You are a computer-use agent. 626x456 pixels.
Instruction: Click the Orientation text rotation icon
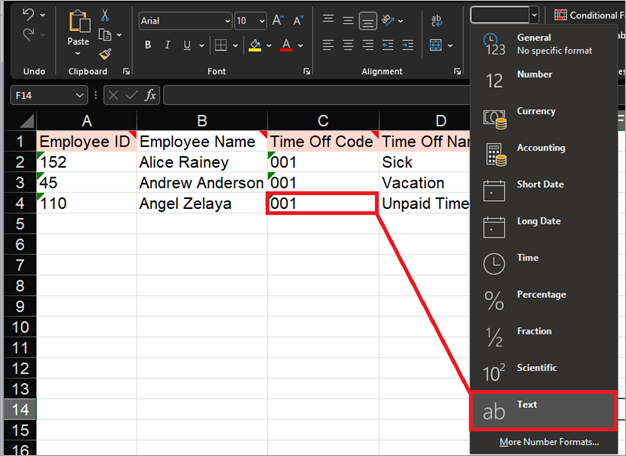click(388, 20)
